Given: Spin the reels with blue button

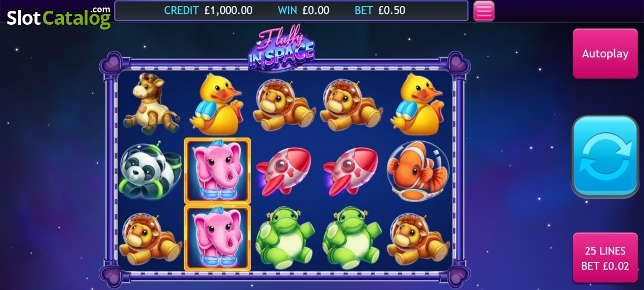Looking at the screenshot, I should 605,156.
